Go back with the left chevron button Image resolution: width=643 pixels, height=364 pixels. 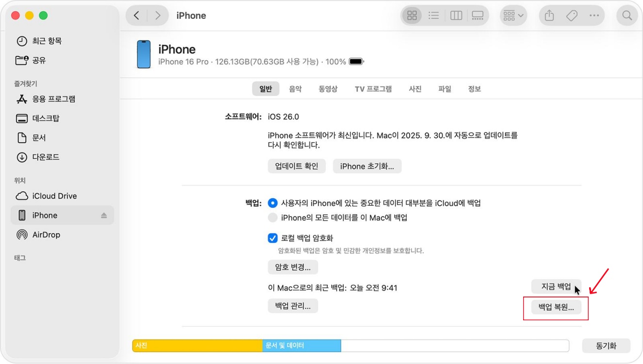137,16
